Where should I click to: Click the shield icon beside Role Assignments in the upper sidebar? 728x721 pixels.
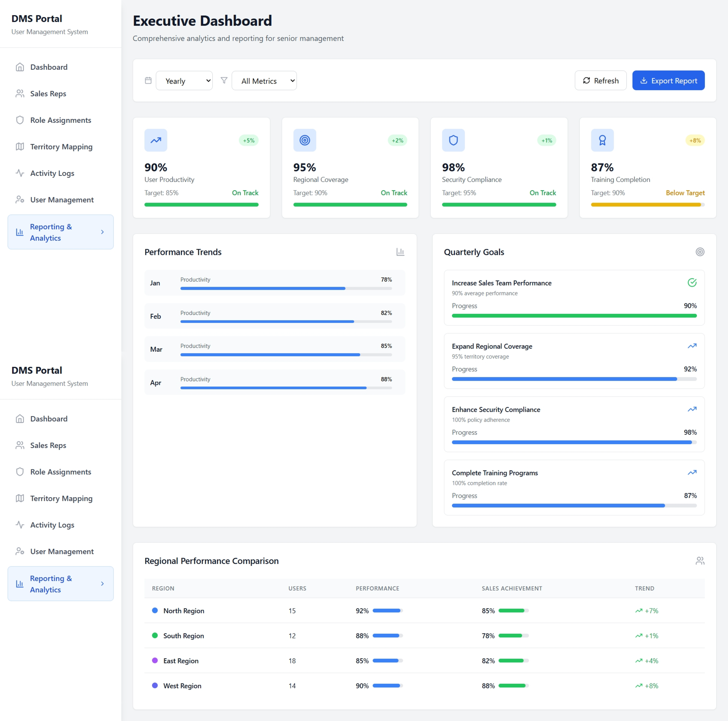tap(20, 120)
